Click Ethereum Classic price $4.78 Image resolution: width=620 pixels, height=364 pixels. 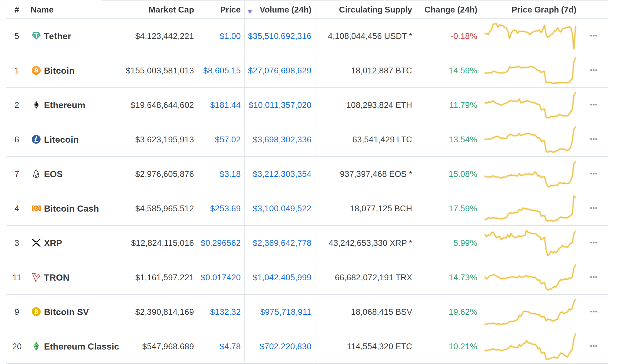click(x=230, y=346)
